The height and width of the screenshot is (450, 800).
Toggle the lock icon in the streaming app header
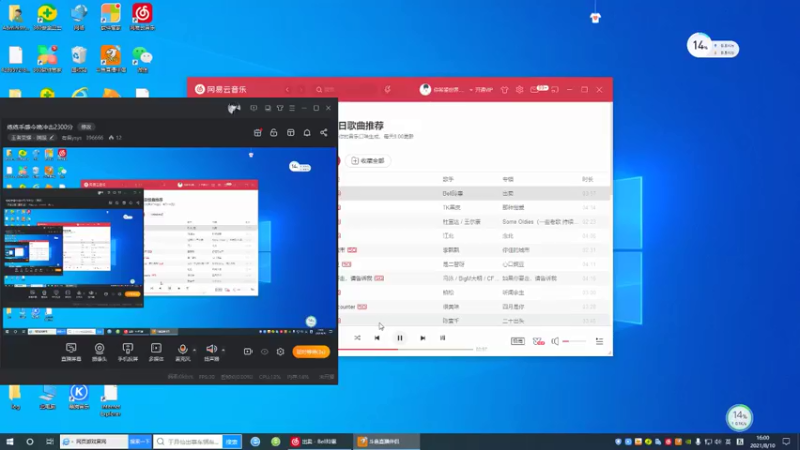273,133
